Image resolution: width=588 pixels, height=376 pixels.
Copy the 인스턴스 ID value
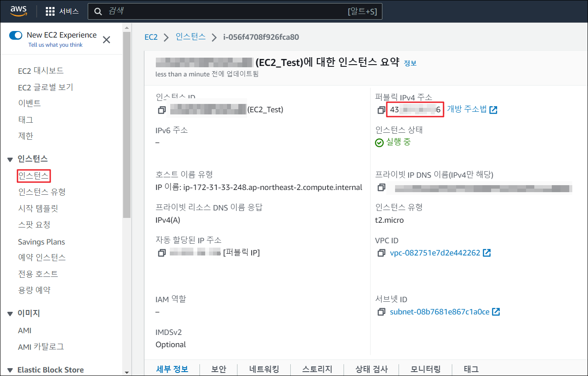[x=162, y=110]
